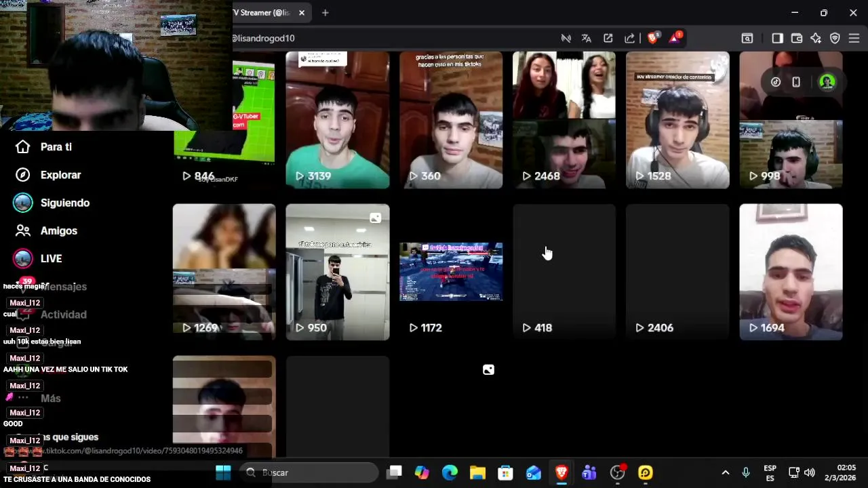Open the Siguiendo feed
Screen dimensions: 868x488
point(64,203)
